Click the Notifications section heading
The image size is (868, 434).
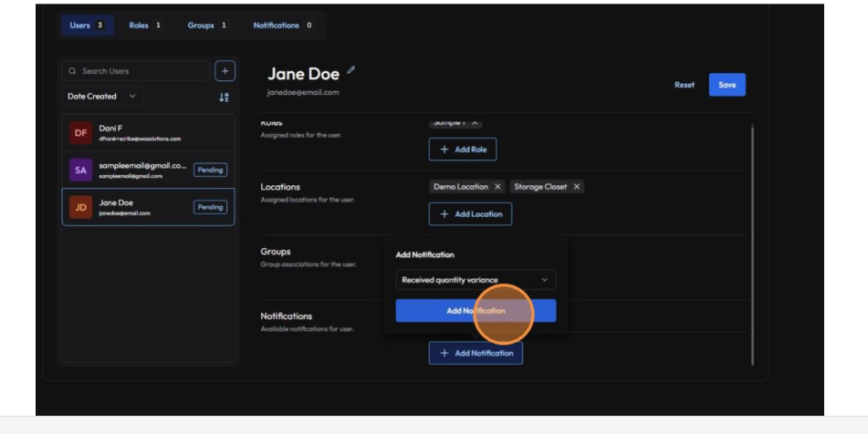[287, 316]
